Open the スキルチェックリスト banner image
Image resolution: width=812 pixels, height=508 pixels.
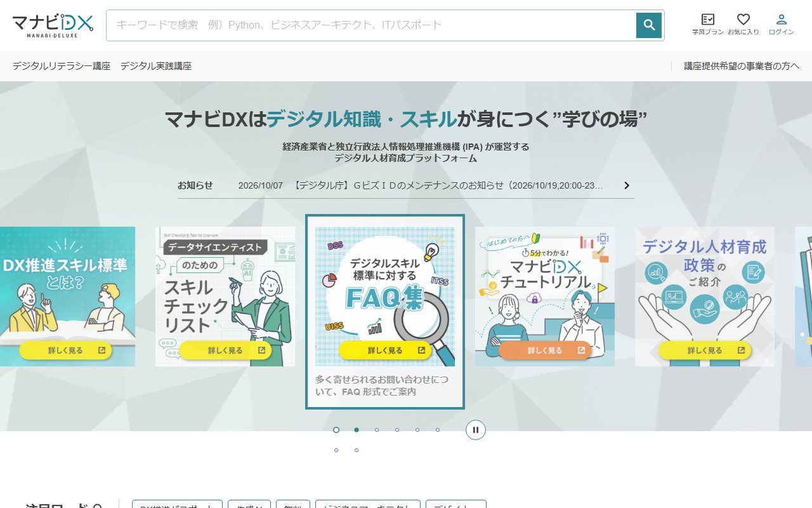point(225,297)
